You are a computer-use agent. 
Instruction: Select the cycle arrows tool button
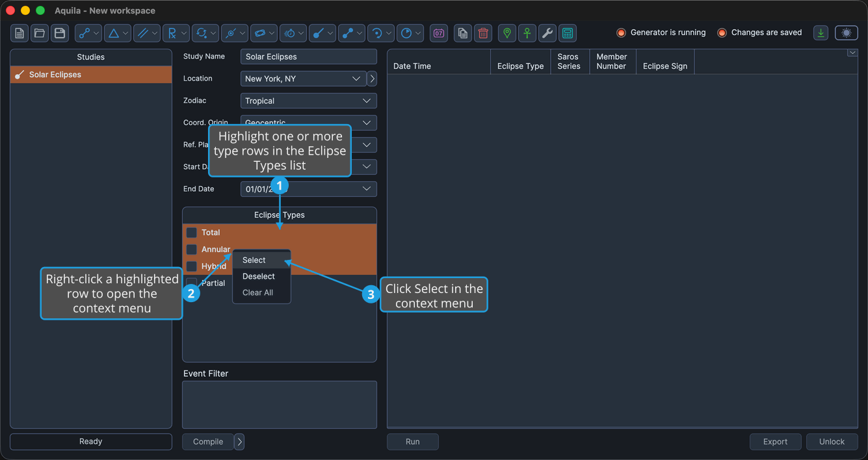[x=205, y=33]
